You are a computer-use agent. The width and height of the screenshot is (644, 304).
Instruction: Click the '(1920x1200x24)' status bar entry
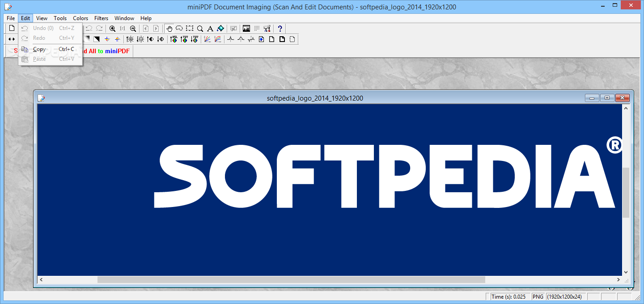(566, 297)
